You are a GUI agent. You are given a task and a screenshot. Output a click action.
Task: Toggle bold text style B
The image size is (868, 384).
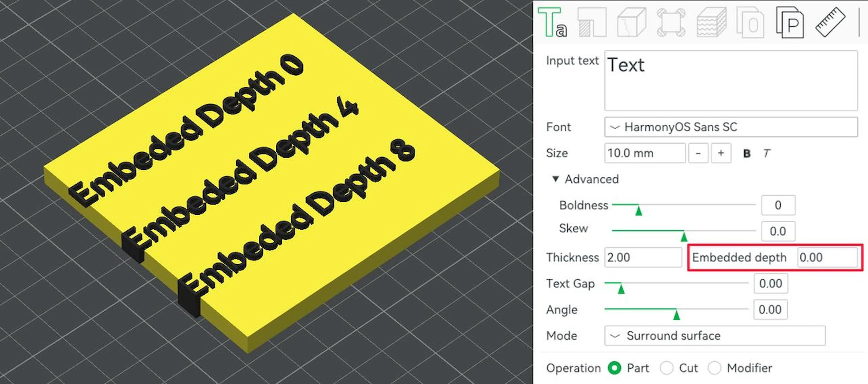tap(746, 153)
